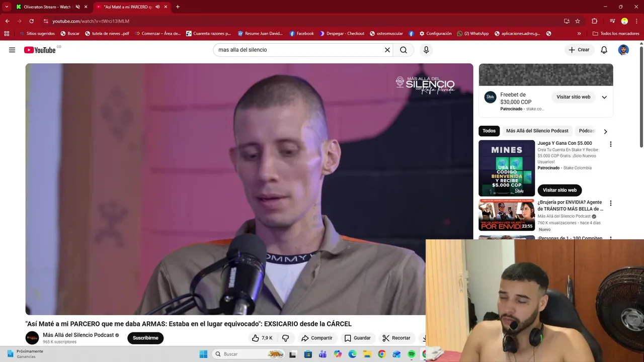Open the channel avatar beside Suscribirme
This screenshot has width=644, height=362.
point(32,338)
